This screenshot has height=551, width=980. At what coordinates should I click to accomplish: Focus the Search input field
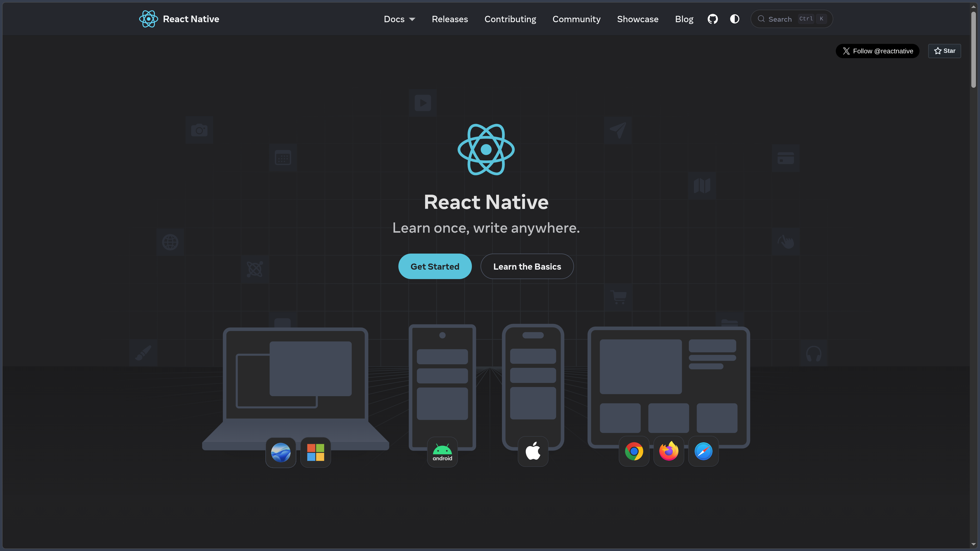point(791,19)
